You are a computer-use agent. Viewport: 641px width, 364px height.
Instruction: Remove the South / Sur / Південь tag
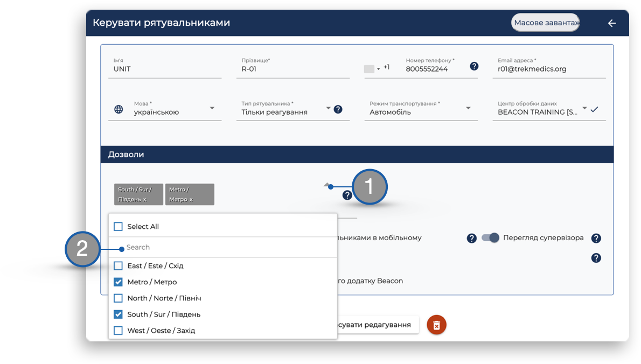click(x=145, y=199)
